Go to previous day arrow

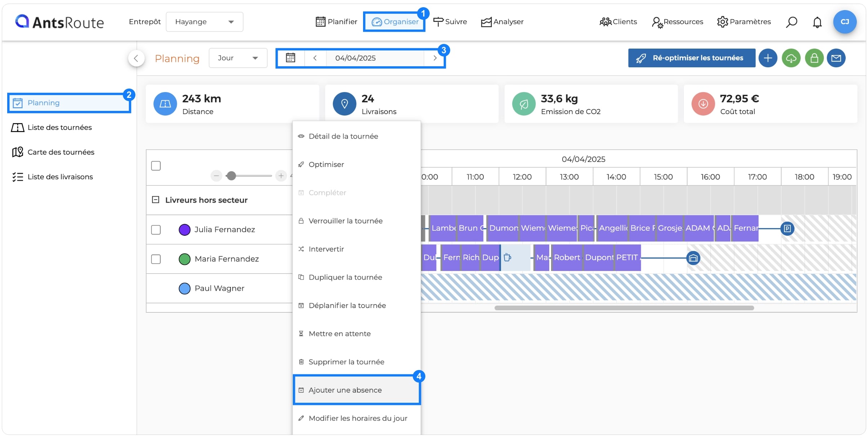[315, 58]
